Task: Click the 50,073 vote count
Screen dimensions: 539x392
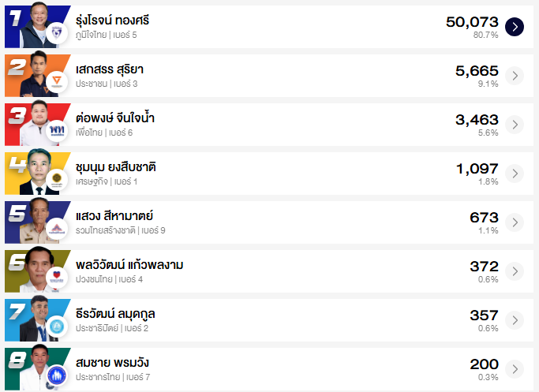Action: click(472, 21)
